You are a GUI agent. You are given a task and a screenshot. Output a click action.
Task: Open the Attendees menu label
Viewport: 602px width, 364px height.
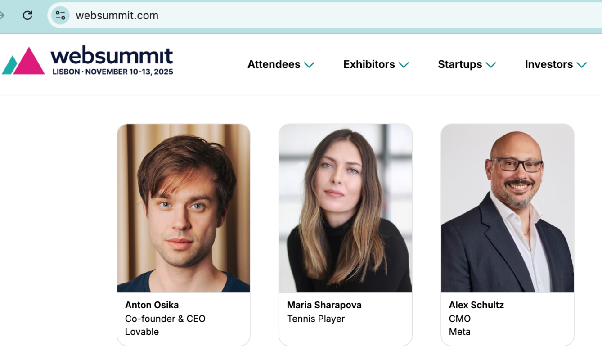coord(274,64)
